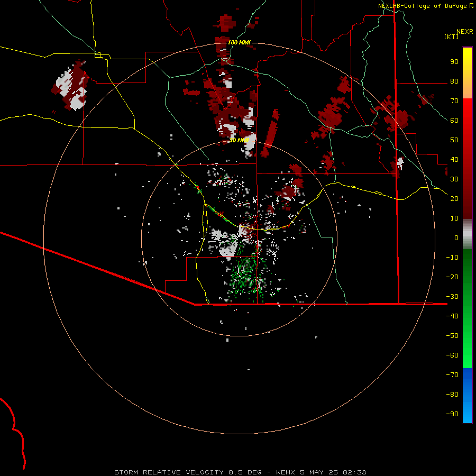Click the '100 NMI' range ring label
This screenshot has height=476, width=476.
(x=239, y=42)
